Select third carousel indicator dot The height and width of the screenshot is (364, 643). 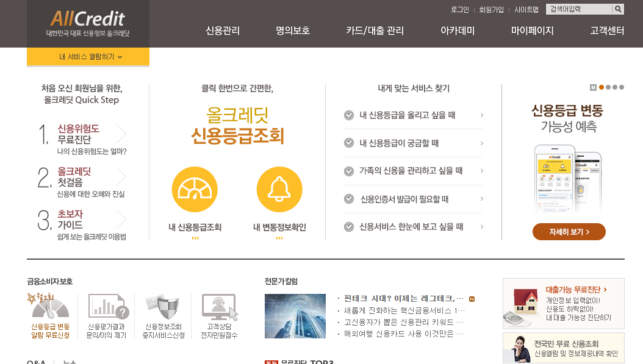tap(615, 87)
